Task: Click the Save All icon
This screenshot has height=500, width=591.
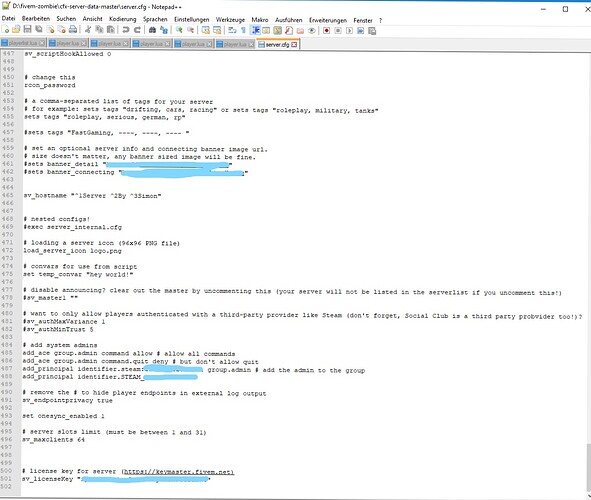Action: 39,30
